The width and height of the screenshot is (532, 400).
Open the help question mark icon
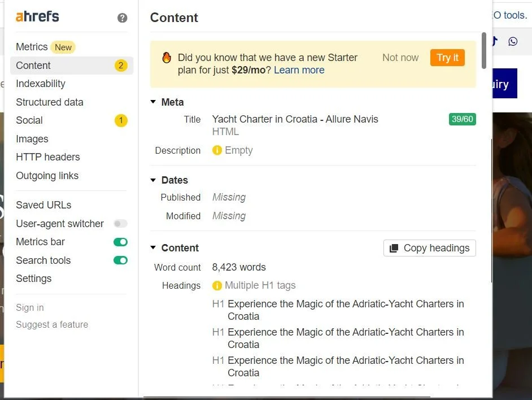coord(122,18)
